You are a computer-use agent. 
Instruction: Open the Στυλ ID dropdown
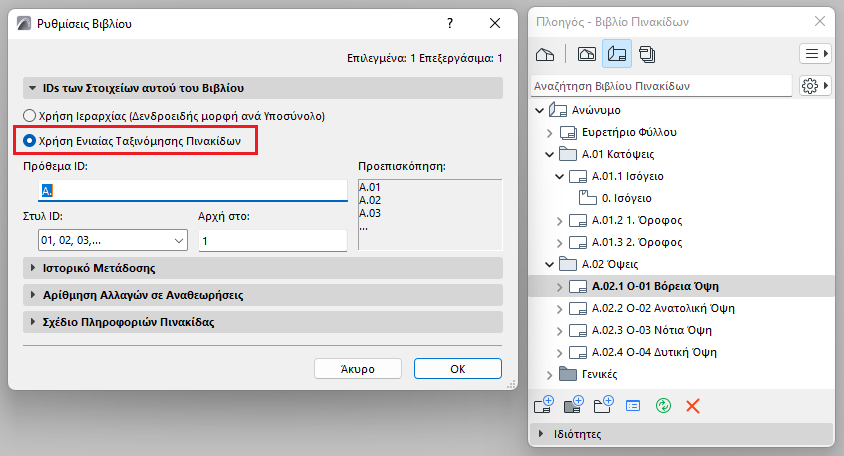112,240
